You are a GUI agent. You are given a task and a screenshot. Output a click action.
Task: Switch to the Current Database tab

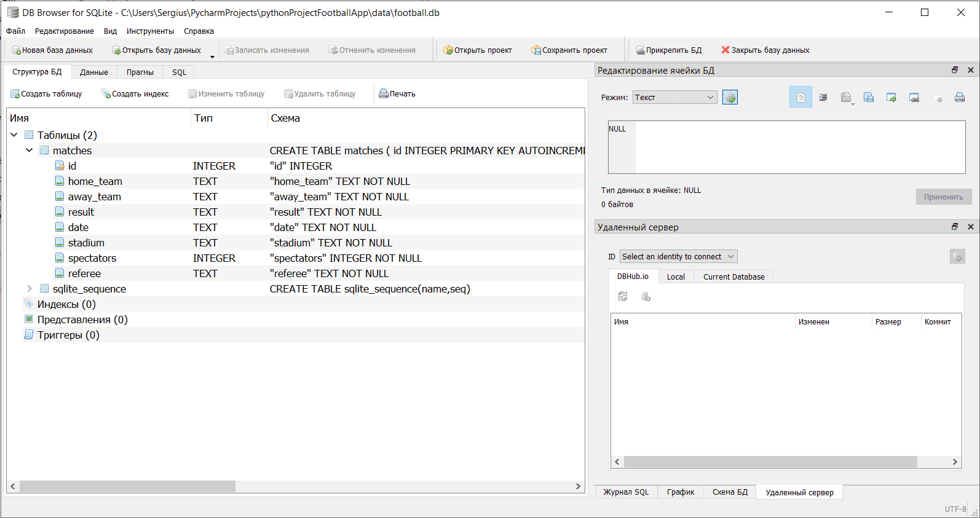click(x=734, y=277)
